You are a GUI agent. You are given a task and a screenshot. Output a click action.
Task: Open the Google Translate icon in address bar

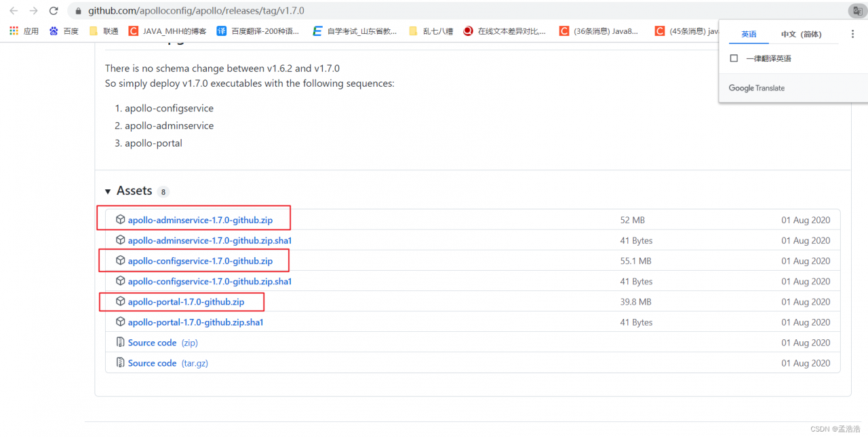[856, 11]
